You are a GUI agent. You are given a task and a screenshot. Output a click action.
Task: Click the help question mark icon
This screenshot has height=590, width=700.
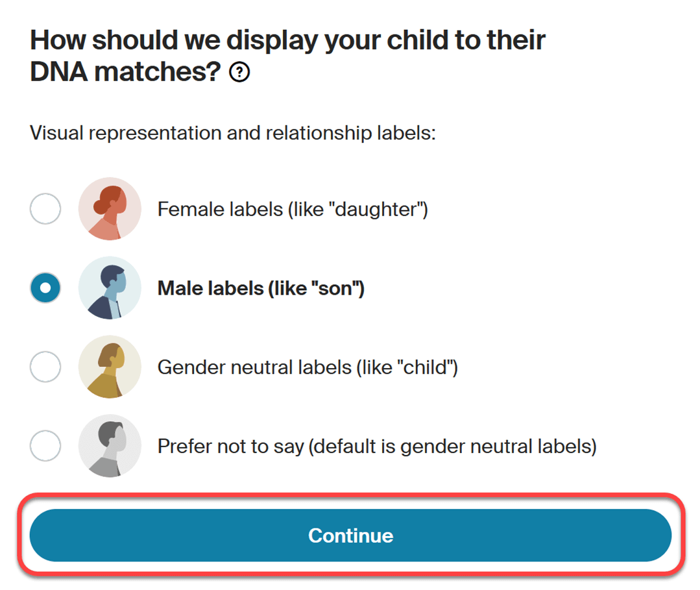pos(239,74)
